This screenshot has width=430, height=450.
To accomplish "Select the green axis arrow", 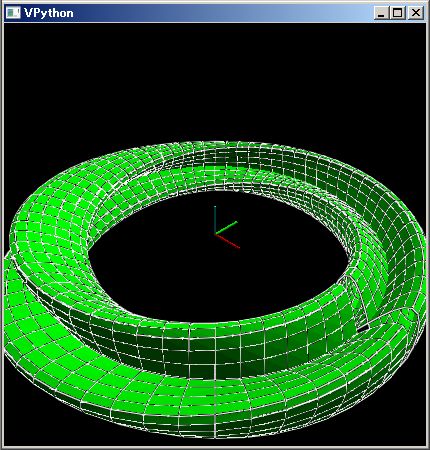I will (x=227, y=227).
